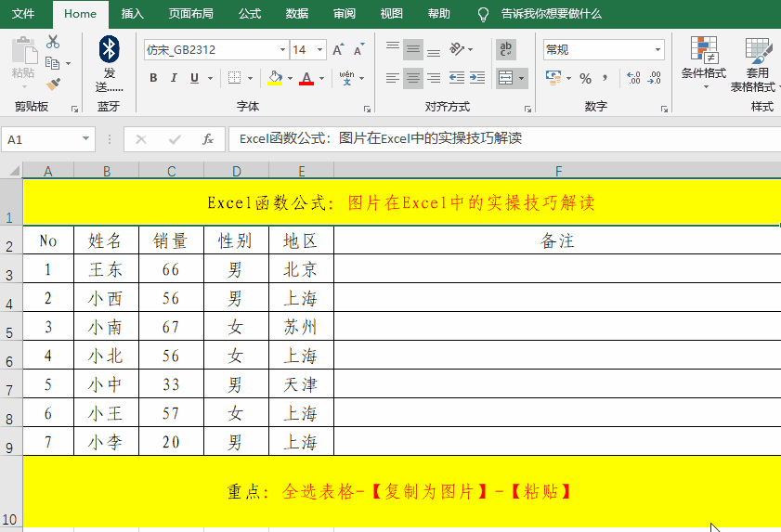Click the Copy icon in clipboard group
This screenshot has height=532, width=781.
click(52, 63)
